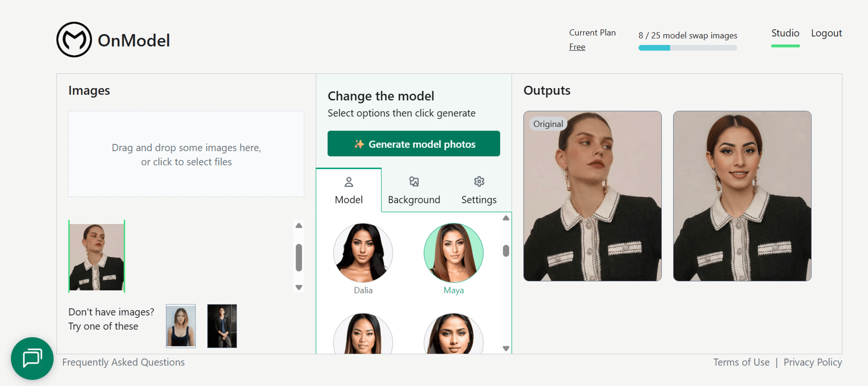This screenshot has height=386, width=868.
Task: Click the drag and drop upload area
Action: (186, 154)
